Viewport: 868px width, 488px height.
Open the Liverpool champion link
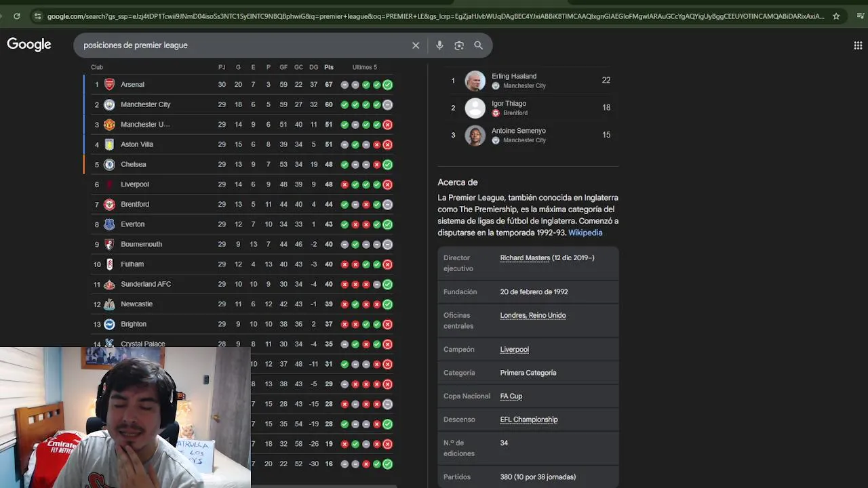pyautogui.click(x=514, y=350)
